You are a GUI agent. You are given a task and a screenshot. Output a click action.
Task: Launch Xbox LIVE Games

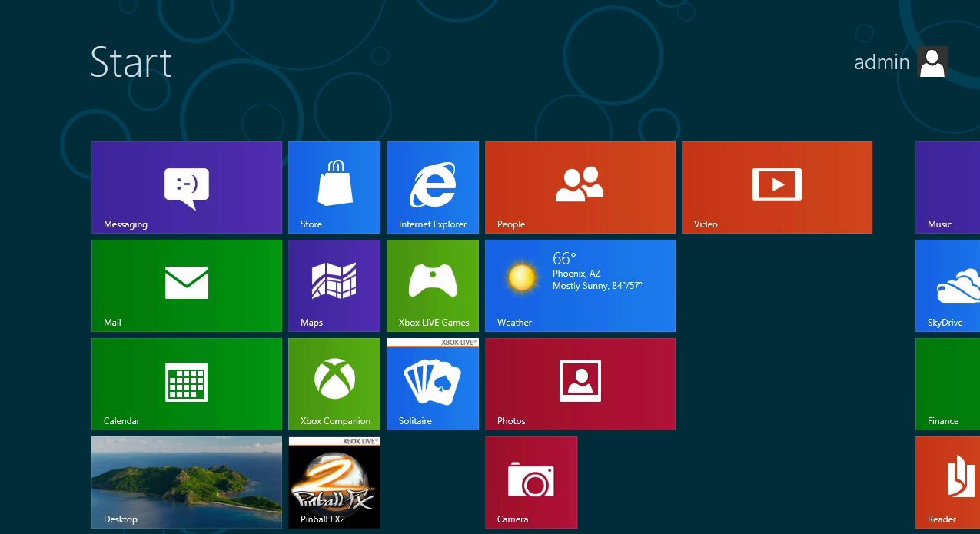[x=433, y=285]
